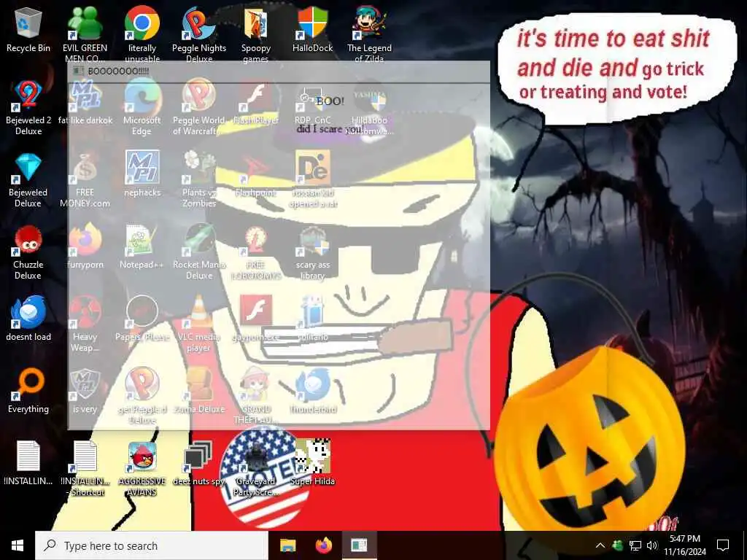Select Plants vs Zombies icon behind BOO window
This screenshot has width=747, height=560.
[x=199, y=180]
